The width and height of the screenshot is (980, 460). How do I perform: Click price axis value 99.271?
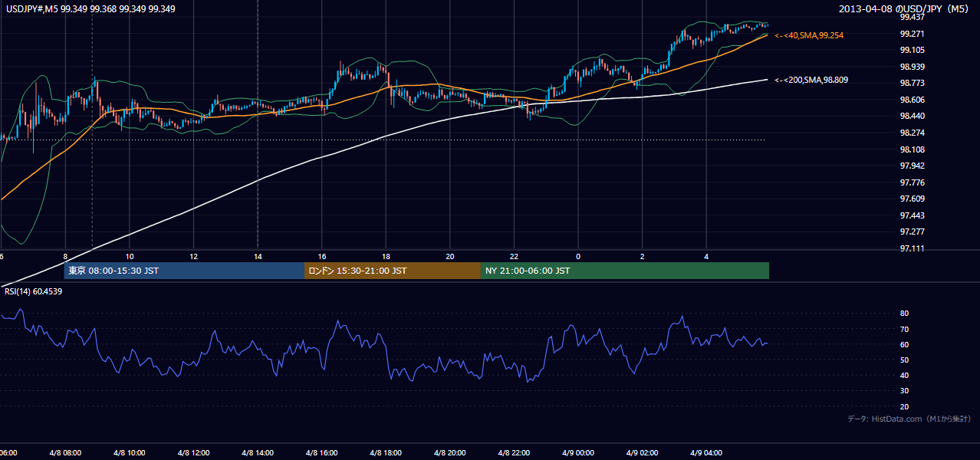(912, 34)
